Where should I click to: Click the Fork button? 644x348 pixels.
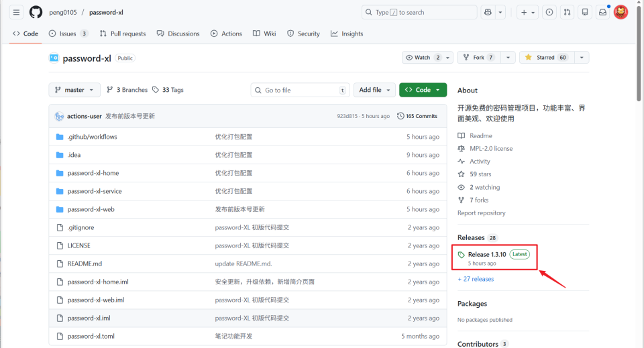478,58
